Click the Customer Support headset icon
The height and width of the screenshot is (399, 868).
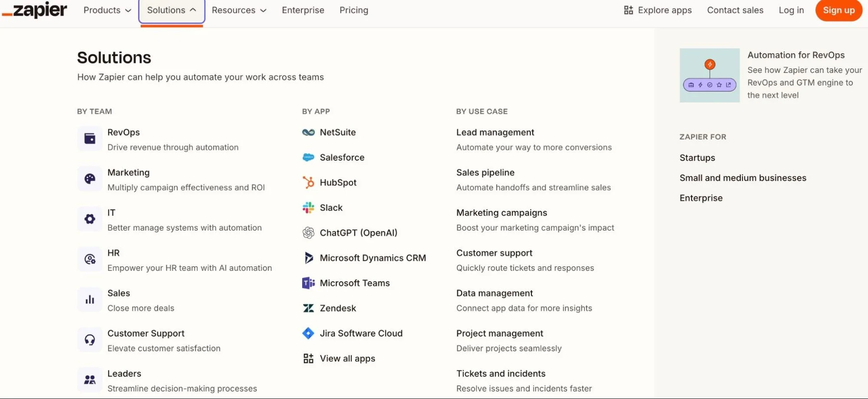(x=90, y=340)
